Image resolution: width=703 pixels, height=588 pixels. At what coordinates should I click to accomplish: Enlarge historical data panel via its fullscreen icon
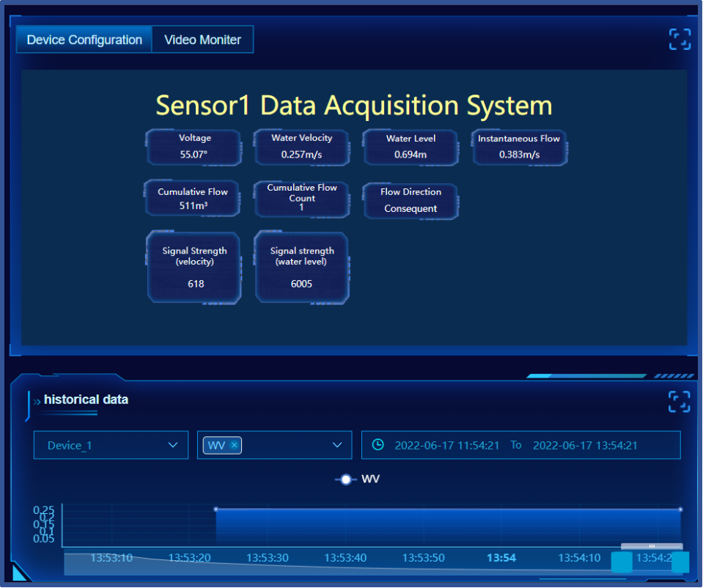(679, 401)
